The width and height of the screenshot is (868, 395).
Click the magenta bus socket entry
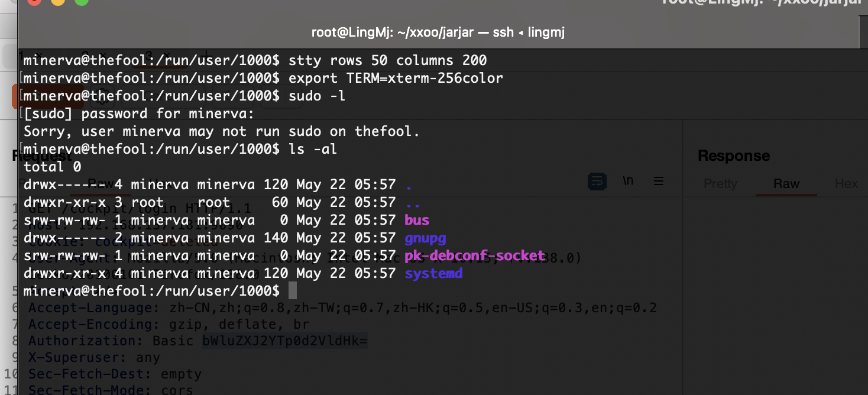(x=417, y=220)
